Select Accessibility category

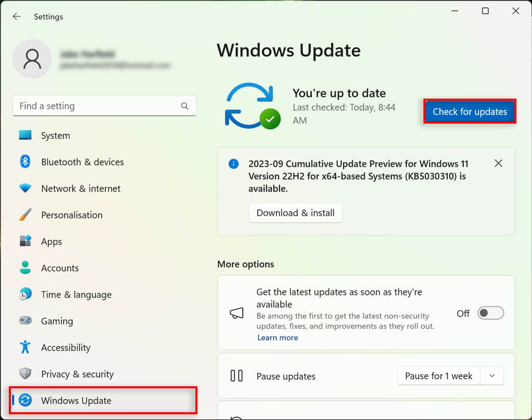coord(104,347)
